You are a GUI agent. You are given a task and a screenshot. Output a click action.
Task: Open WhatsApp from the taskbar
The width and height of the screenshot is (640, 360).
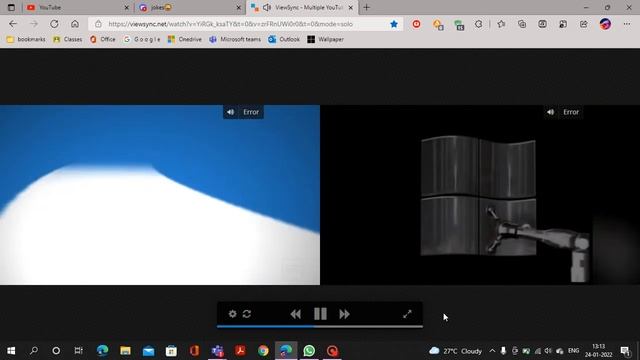pos(309,351)
